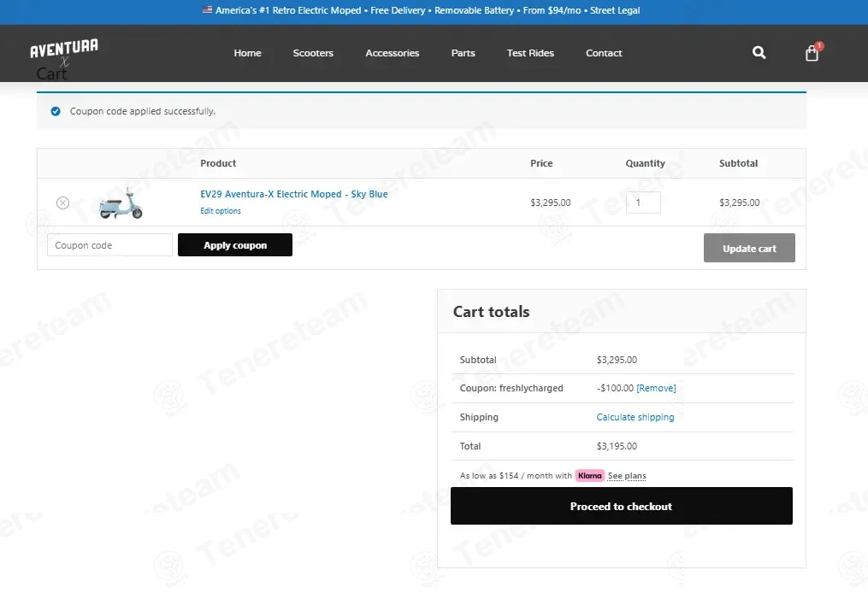Focus the Coupon code input field
The height and width of the screenshot is (599, 868).
[x=109, y=245]
